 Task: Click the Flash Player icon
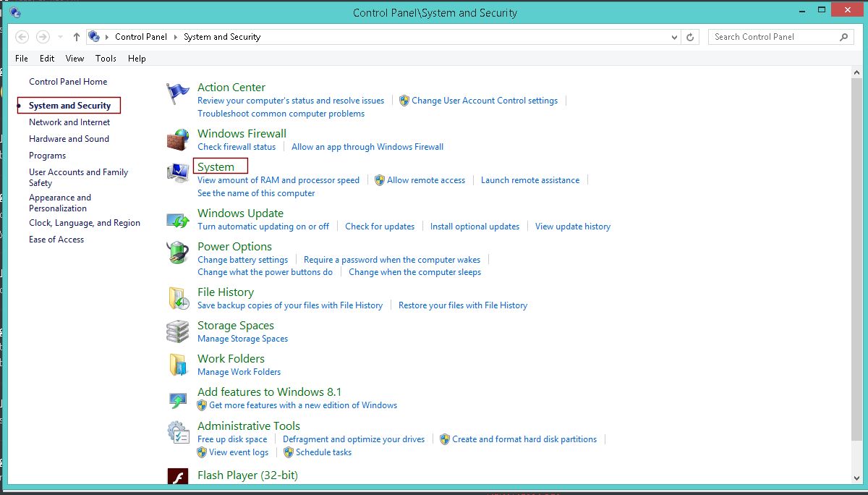click(177, 477)
